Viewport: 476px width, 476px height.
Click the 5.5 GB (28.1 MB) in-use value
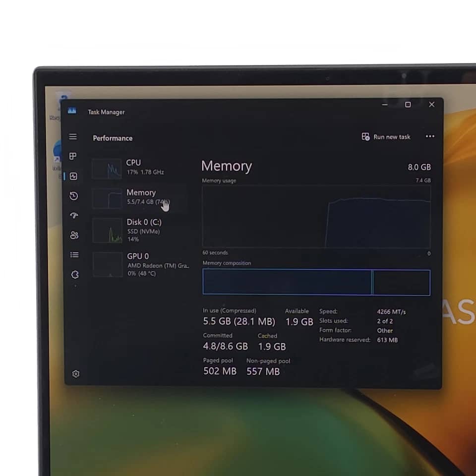(x=239, y=321)
